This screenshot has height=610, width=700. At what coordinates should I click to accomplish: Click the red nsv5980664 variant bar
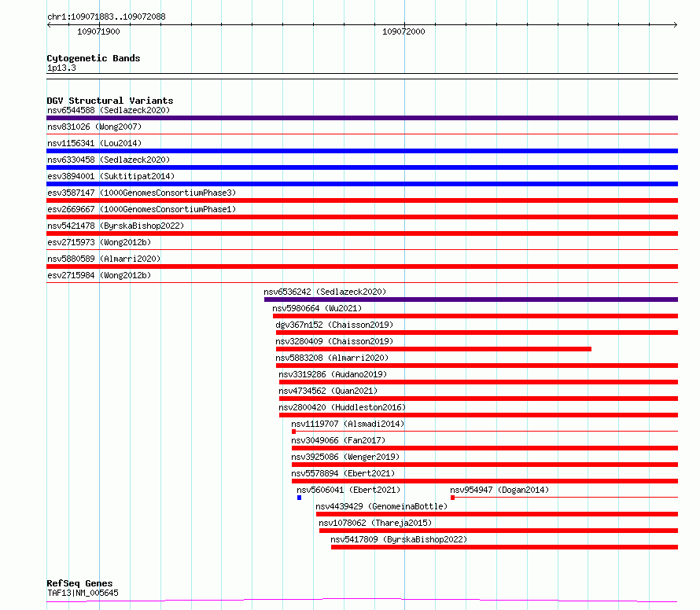(x=475, y=316)
